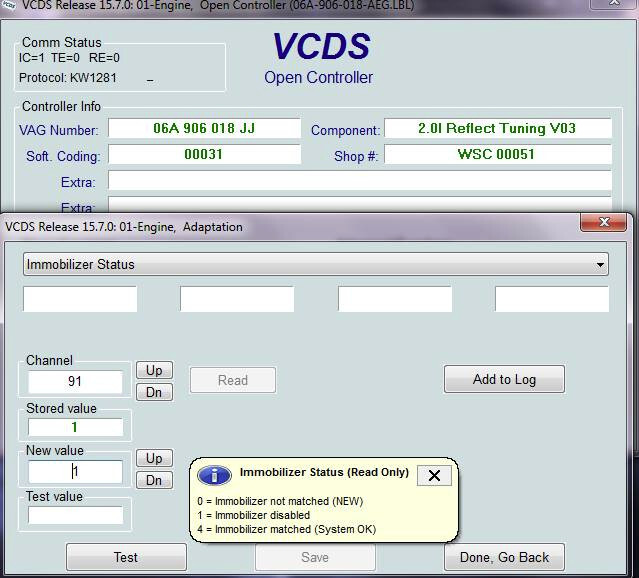Screen dimensions: 639x578
Task: Click the '1 = Immobilizer disabled' line
Action: pyautogui.click(x=253, y=515)
